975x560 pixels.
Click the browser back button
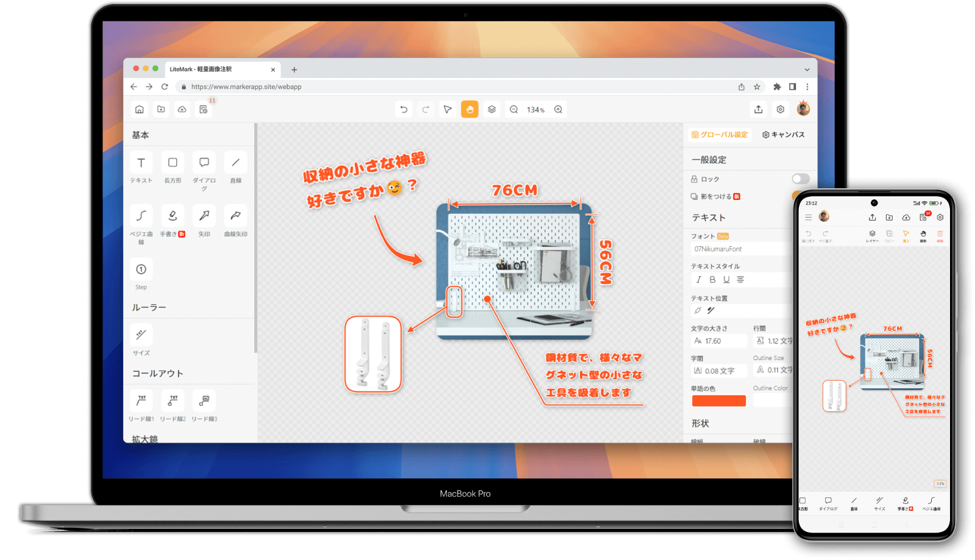133,87
